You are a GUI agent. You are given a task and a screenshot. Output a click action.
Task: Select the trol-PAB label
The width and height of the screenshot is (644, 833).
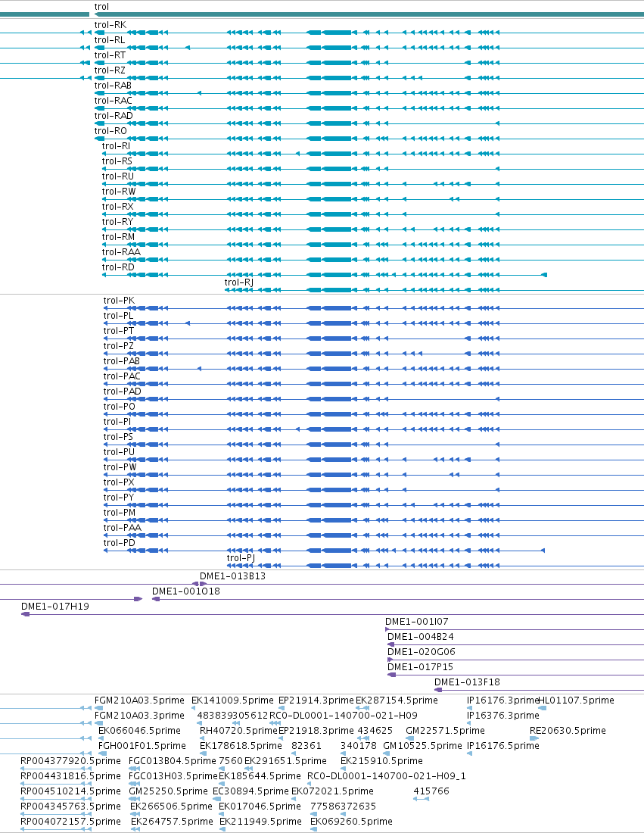[122, 361]
